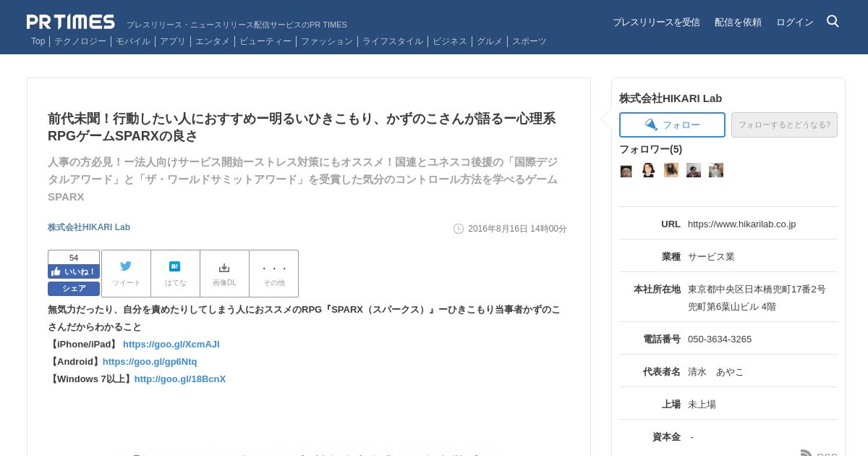The height and width of the screenshot is (456, 868).
Task: Click the second follower avatar
Action: (649, 170)
